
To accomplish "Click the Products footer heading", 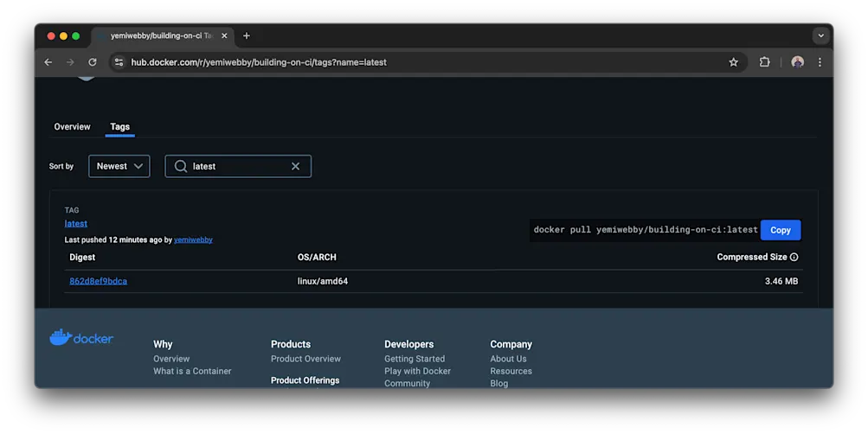I will pos(291,344).
